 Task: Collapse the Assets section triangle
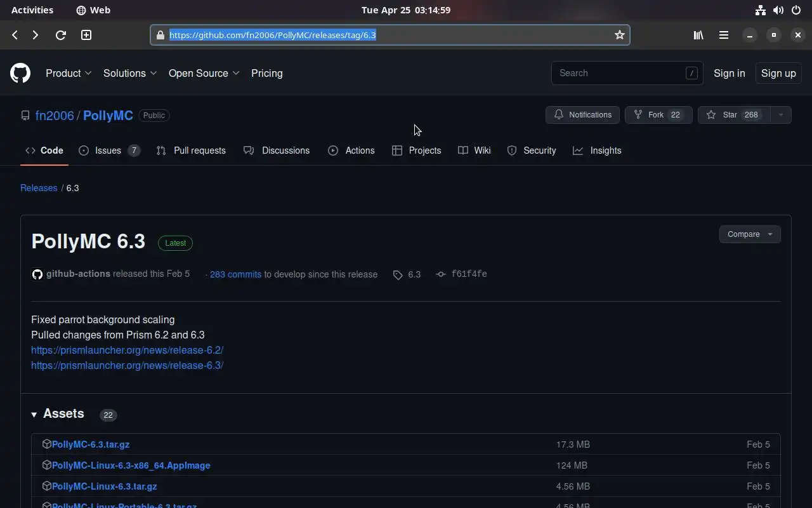pos(34,415)
